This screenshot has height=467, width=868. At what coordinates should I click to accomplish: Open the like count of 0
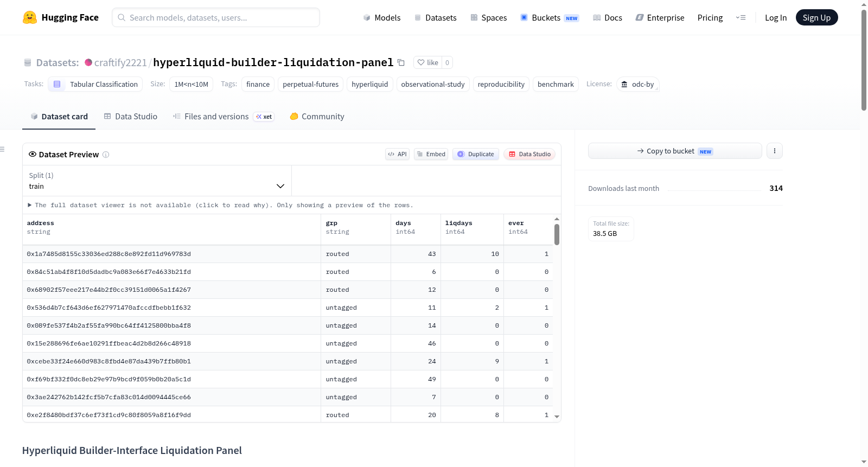coord(447,62)
